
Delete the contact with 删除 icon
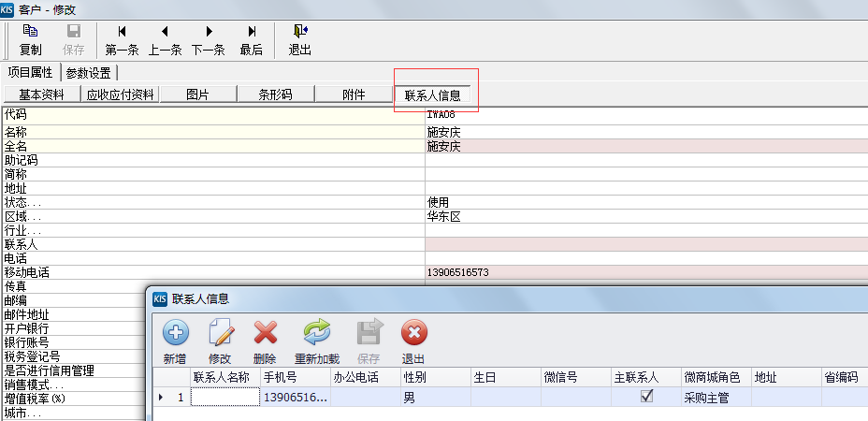tap(265, 341)
